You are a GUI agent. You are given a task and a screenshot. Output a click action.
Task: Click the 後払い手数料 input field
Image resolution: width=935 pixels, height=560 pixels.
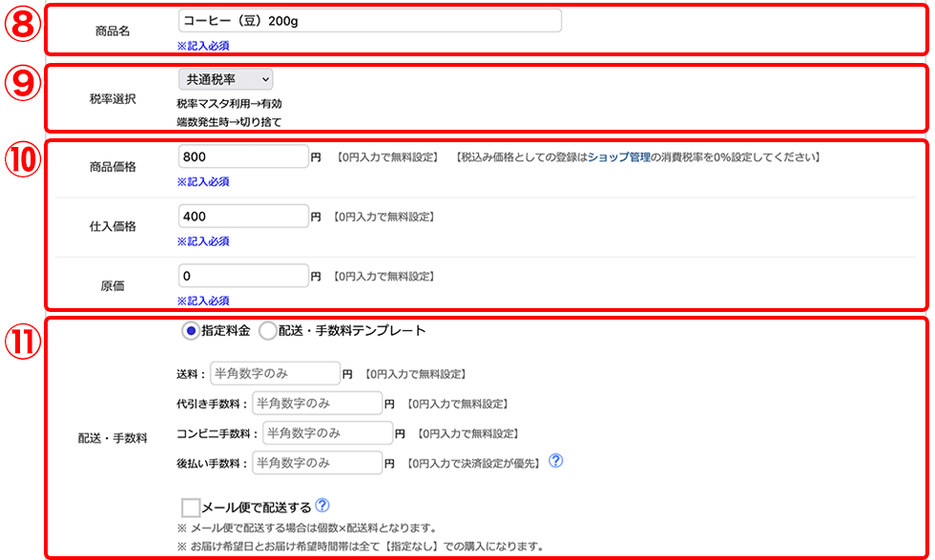[x=317, y=464]
